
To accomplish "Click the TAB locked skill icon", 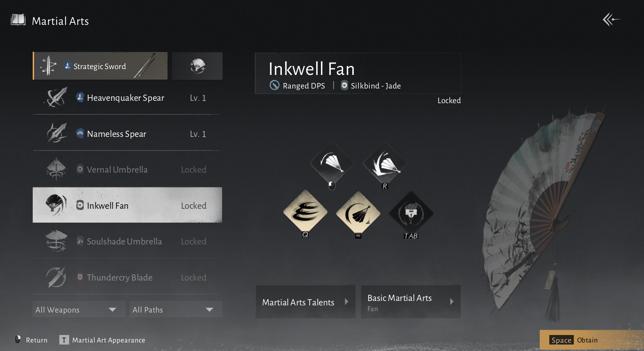I will click(411, 213).
